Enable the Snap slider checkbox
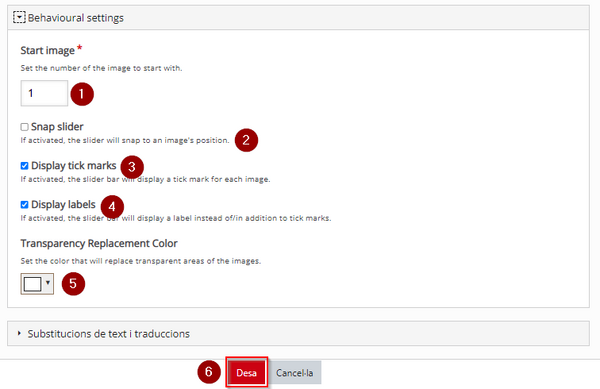This screenshot has width=600, height=389. (24, 127)
